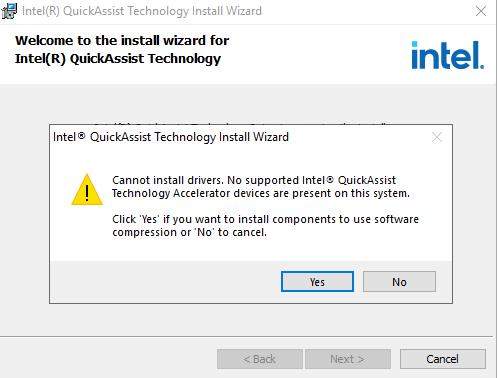Close the warning dialog with its X
The height and width of the screenshot is (378, 498).
[437, 137]
